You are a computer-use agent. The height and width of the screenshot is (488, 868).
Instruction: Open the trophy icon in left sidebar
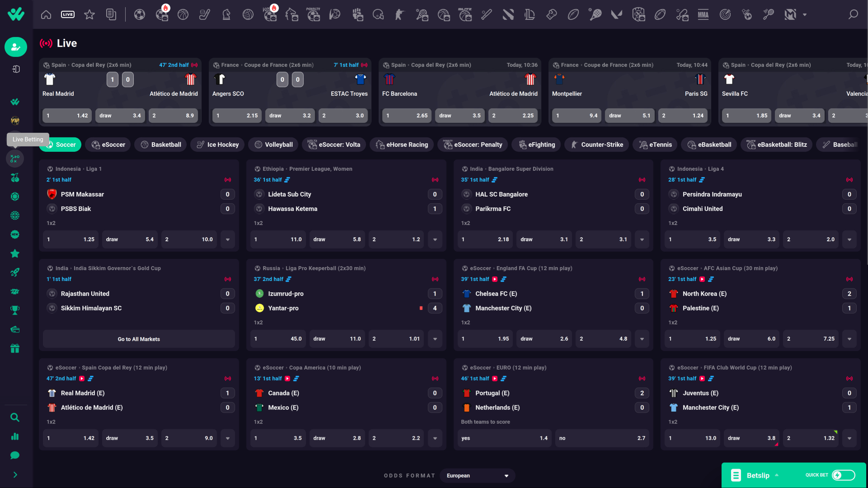point(15,310)
